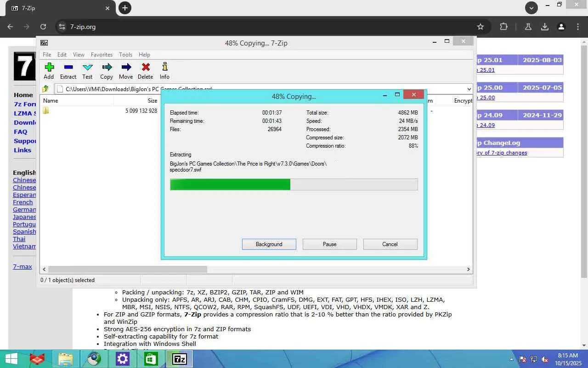Open site information icon in address bar

tap(62, 27)
